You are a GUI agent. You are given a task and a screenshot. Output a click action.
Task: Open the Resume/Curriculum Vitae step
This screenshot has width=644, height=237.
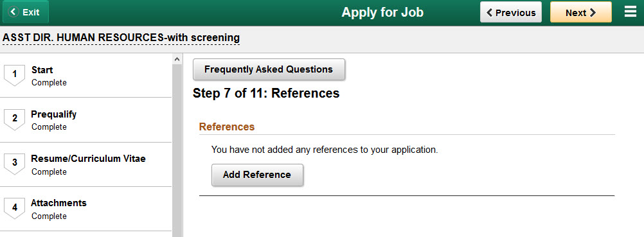(86, 164)
